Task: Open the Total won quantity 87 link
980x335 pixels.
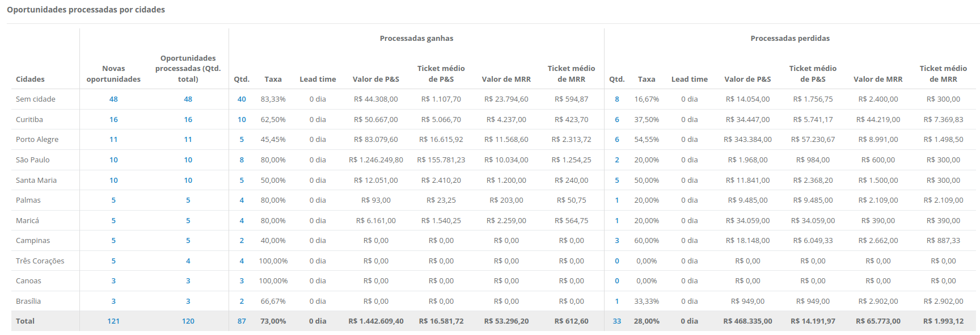Action: pyautogui.click(x=242, y=321)
